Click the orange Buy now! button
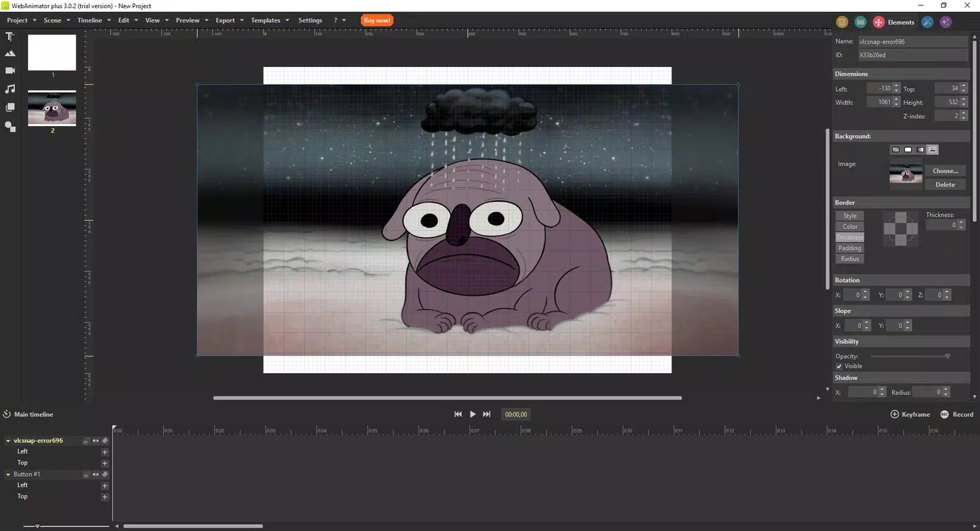This screenshot has height=531, width=980. tap(377, 21)
